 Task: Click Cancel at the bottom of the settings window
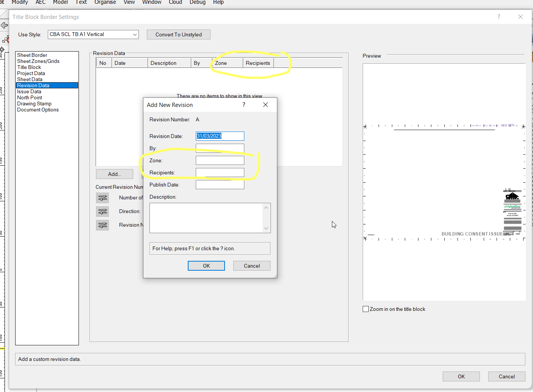click(x=506, y=376)
